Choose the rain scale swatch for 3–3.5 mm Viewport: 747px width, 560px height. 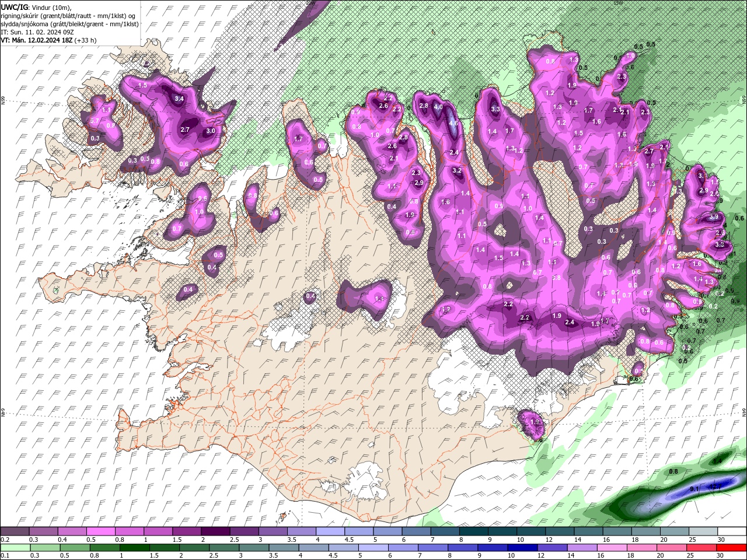pos(253,548)
